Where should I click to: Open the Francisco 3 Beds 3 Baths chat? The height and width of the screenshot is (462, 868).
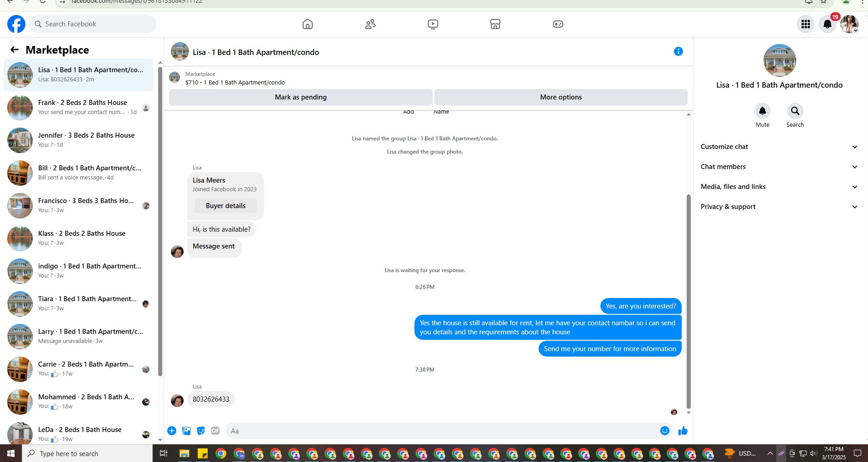tap(79, 206)
